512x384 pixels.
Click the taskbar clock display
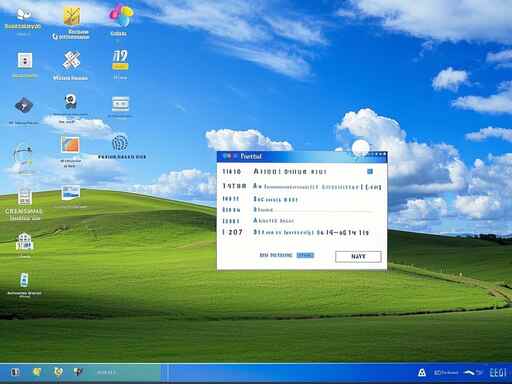pyautogui.click(x=498, y=372)
